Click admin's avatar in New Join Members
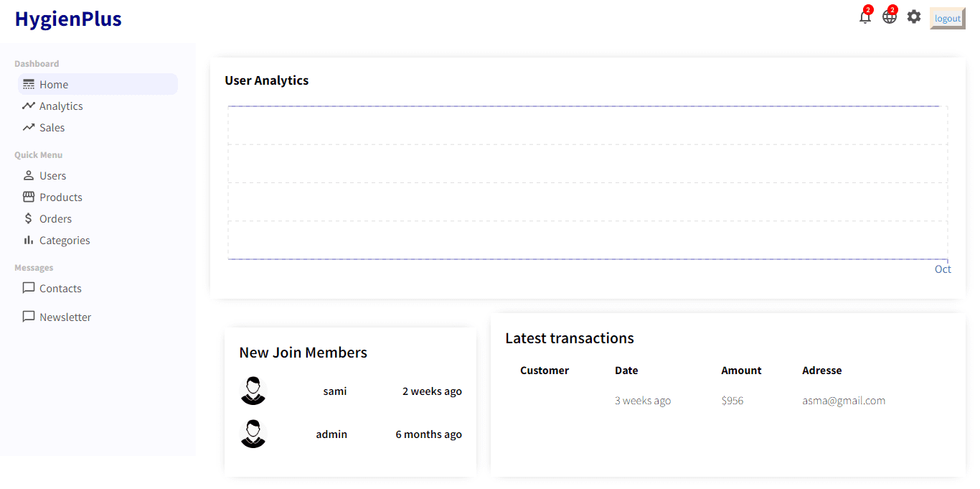 click(x=253, y=434)
